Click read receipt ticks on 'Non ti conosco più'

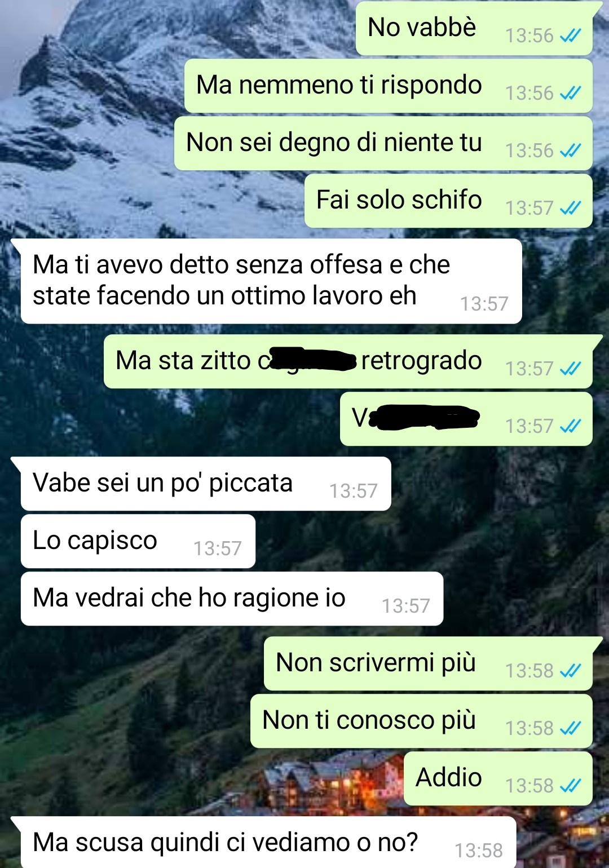570,728
